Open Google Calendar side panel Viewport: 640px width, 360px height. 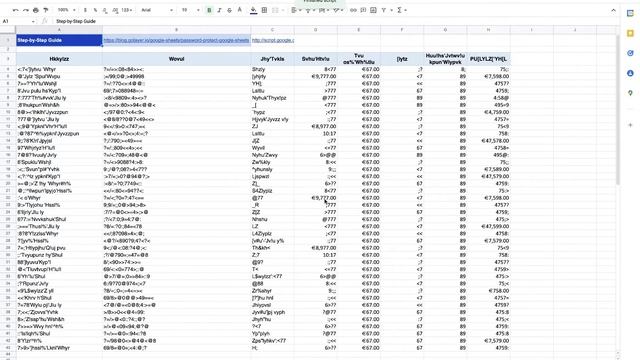click(x=630, y=13)
